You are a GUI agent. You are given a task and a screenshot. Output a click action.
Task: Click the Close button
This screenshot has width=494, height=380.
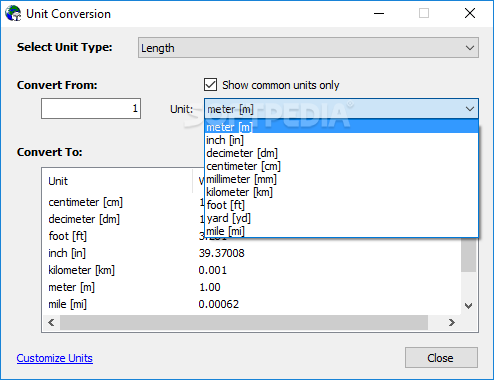pyautogui.click(x=441, y=358)
